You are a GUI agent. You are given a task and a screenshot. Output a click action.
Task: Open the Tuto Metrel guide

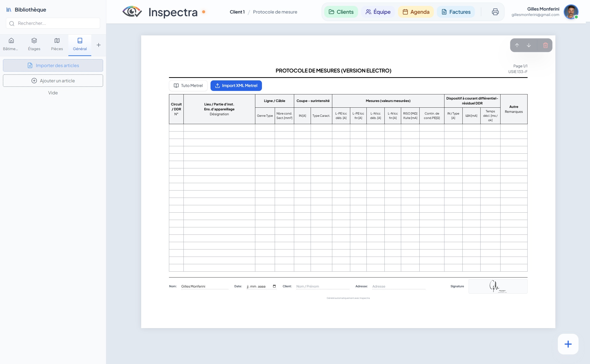point(188,86)
